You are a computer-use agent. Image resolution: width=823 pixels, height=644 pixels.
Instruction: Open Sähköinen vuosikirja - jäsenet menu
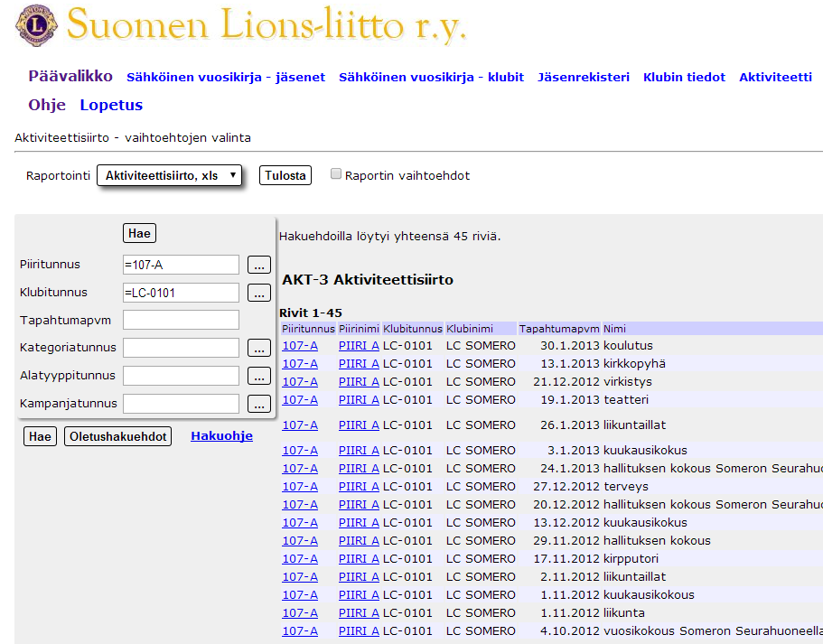coord(226,77)
